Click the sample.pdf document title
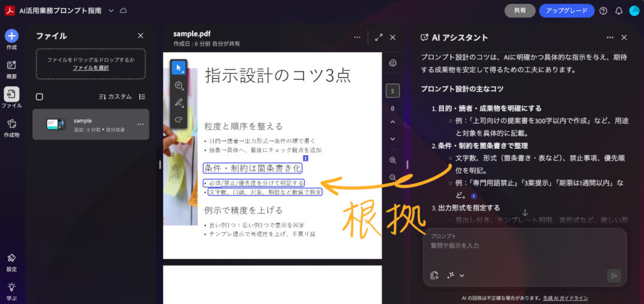644x304 pixels. point(192,34)
